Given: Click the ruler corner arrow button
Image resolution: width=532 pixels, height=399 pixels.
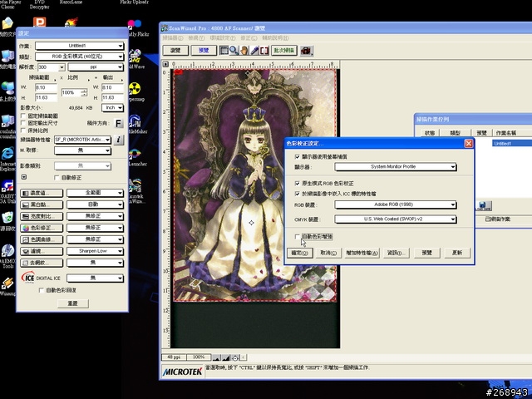Looking at the screenshot, I should (165, 64).
